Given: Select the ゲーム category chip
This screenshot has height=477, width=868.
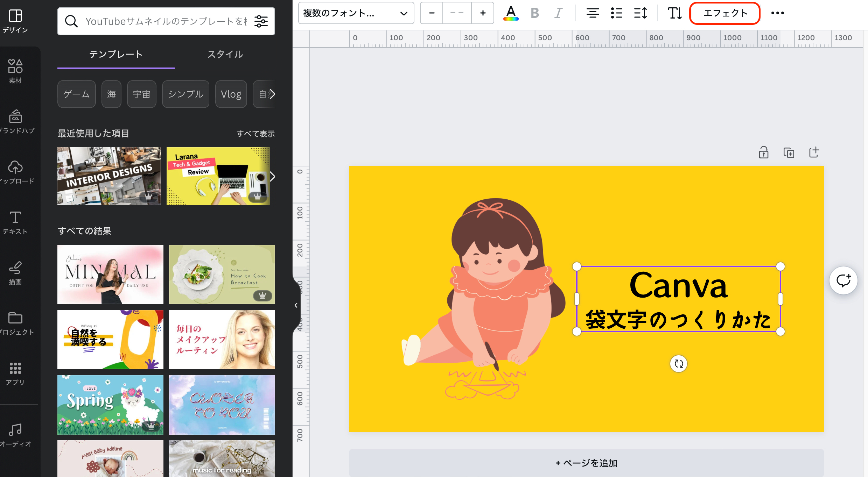Looking at the screenshot, I should click(76, 94).
